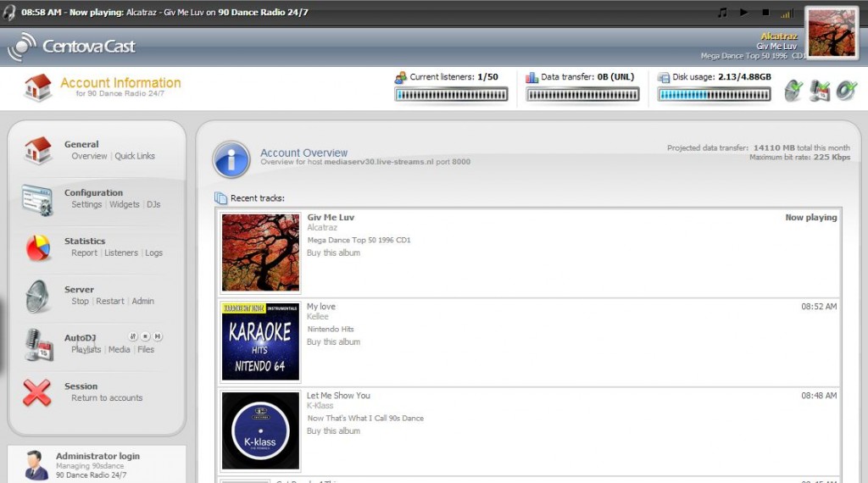View Listeners statistics

point(121,253)
